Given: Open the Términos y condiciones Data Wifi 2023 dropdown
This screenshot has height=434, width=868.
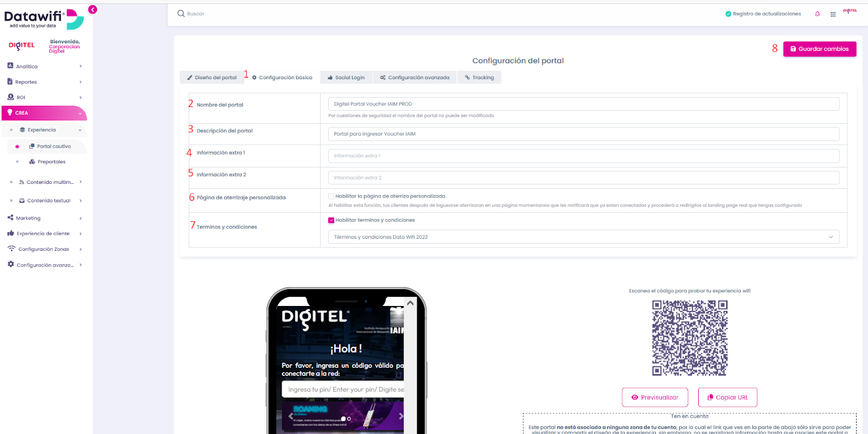Looking at the screenshot, I should click(x=584, y=237).
